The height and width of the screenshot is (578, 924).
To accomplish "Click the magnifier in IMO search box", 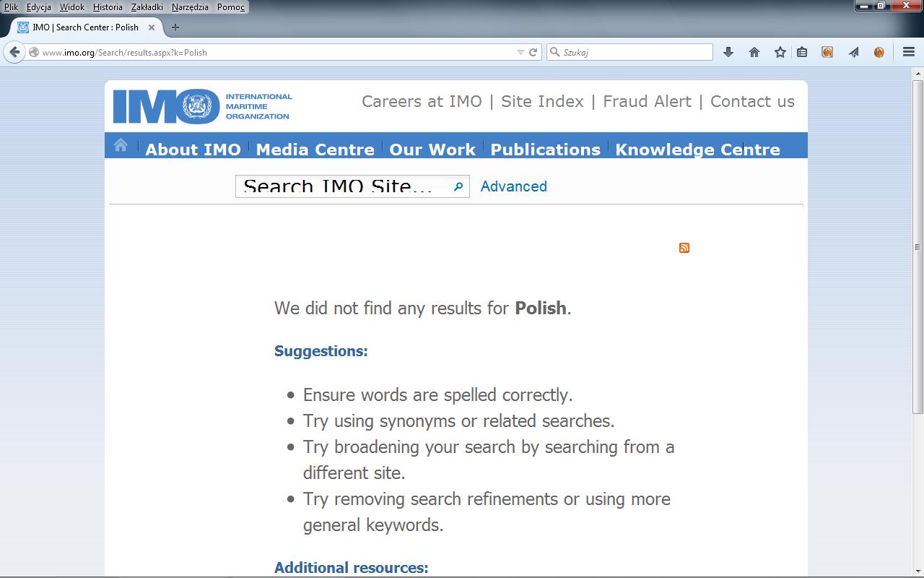I will click(458, 186).
